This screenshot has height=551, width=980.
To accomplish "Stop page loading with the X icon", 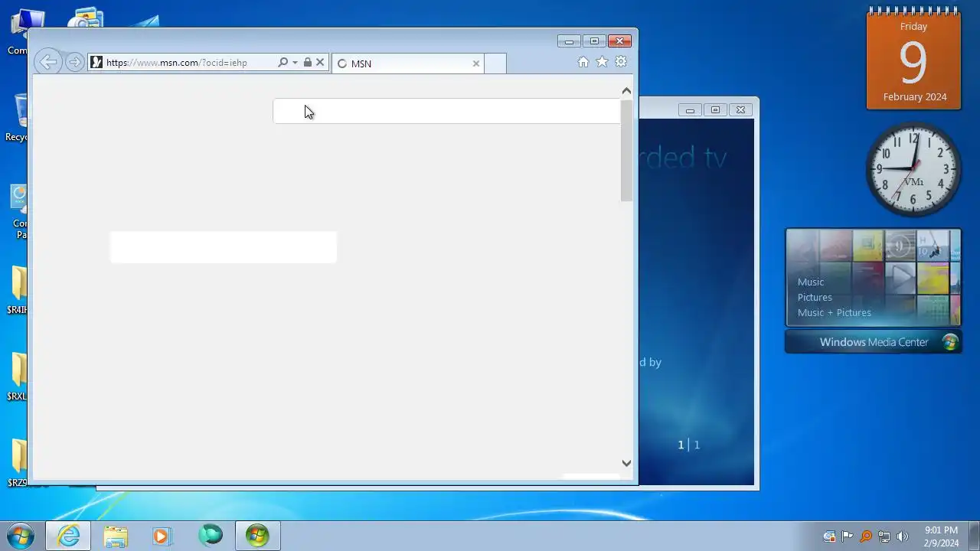I will tap(320, 63).
